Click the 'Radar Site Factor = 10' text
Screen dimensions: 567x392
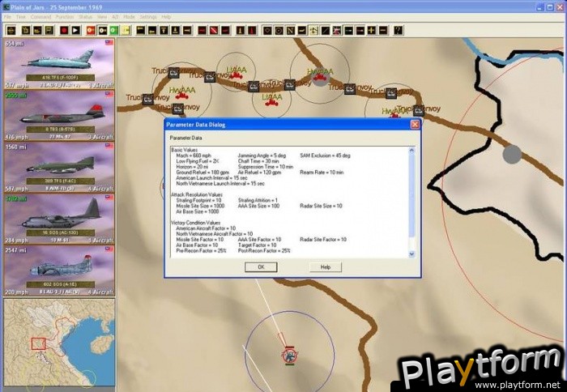323,240
